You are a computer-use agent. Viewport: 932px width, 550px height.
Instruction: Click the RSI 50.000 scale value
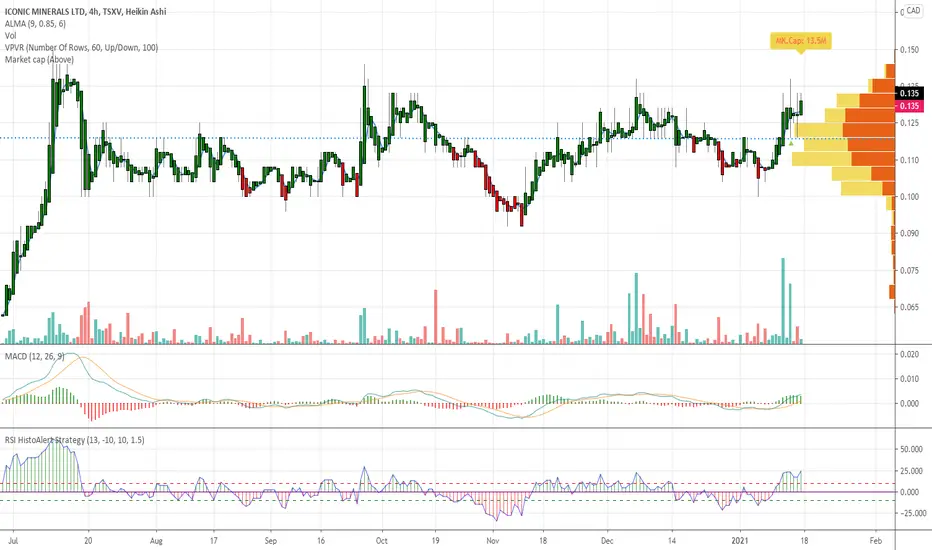pyautogui.click(x=911, y=450)
